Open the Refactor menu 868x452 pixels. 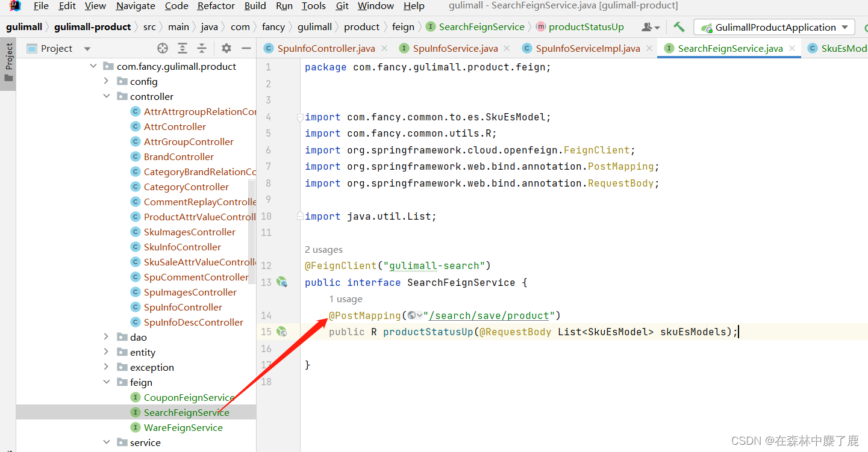(x=216, y=6)
